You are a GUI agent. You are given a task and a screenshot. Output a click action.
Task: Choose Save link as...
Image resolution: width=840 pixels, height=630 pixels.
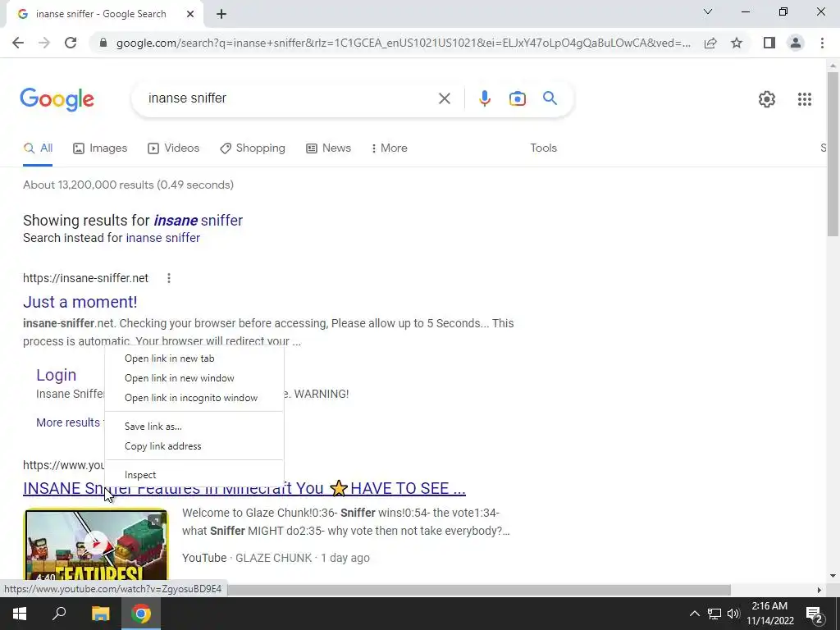pos(194,427)
